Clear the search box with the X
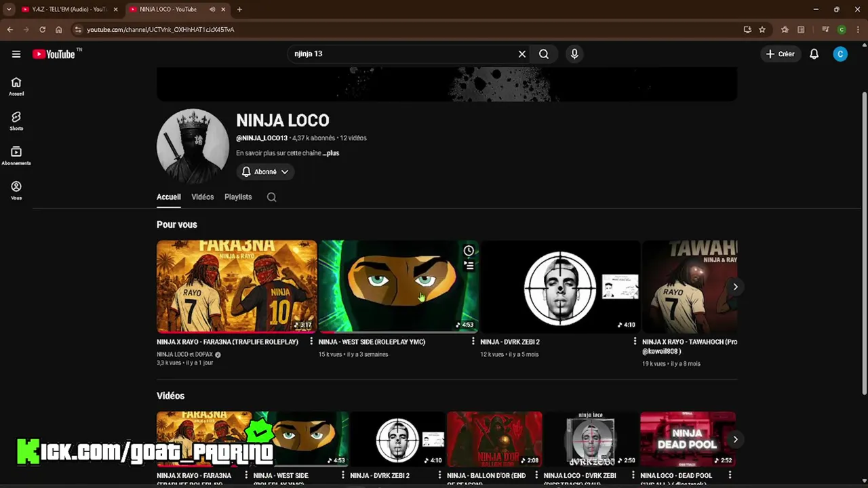Viewport: 868px width, 488px height. click(x=522, y=54)
